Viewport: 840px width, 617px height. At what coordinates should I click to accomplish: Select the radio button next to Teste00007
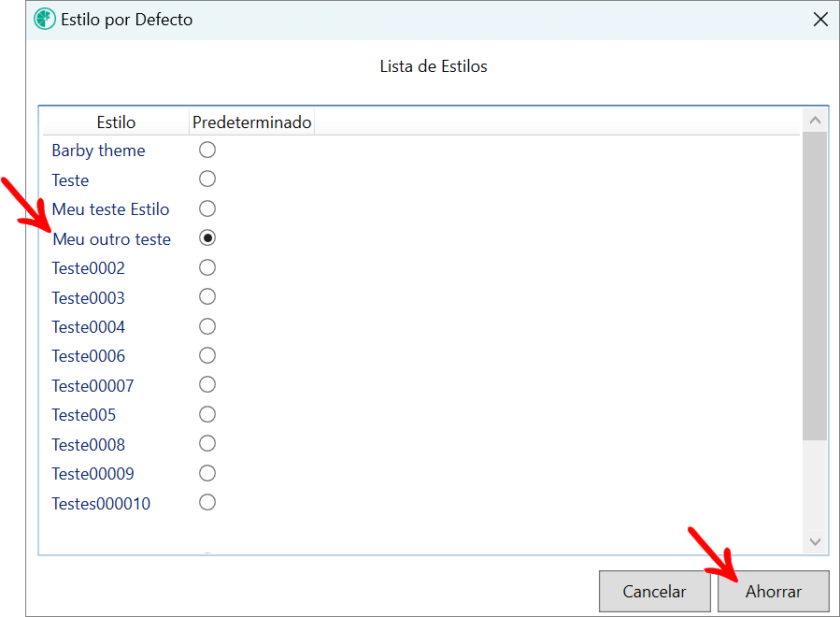point(206,384)
